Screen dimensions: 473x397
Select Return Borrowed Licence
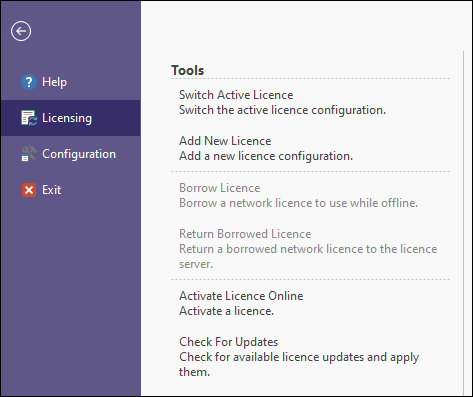[x=245, y=234]
